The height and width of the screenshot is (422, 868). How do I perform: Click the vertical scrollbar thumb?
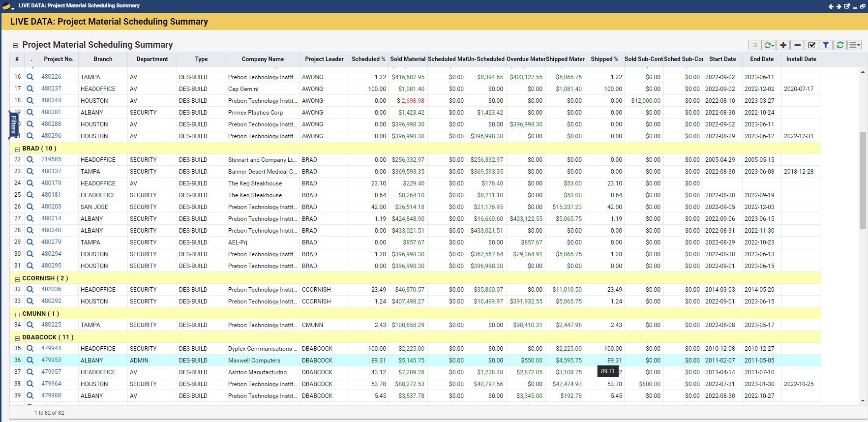[863, 180]
